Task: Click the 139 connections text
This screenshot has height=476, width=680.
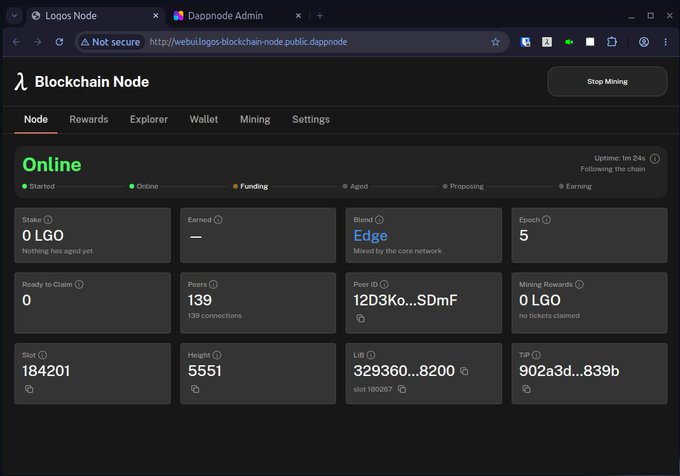Action: point(215,316)
